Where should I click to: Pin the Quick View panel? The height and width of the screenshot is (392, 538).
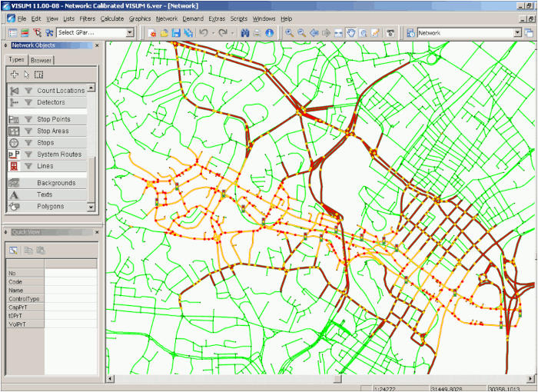6,232
